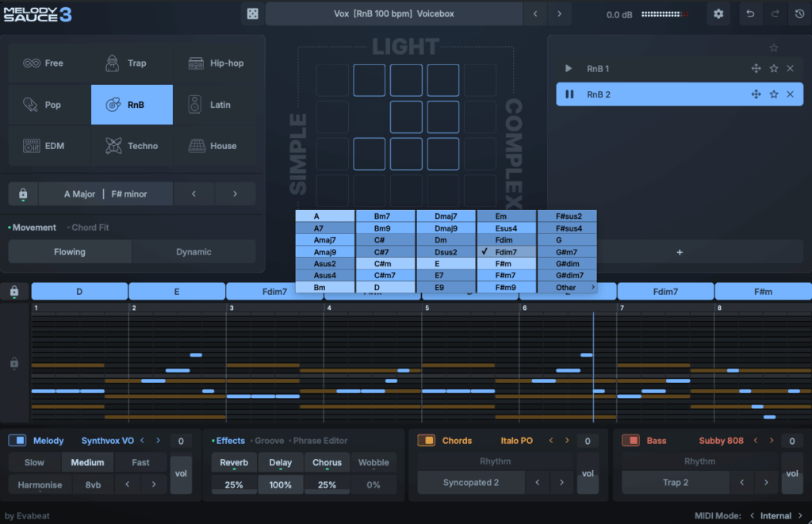Switch to the Groove tab
Screen dimensions: 812x524
click(270, 441)
